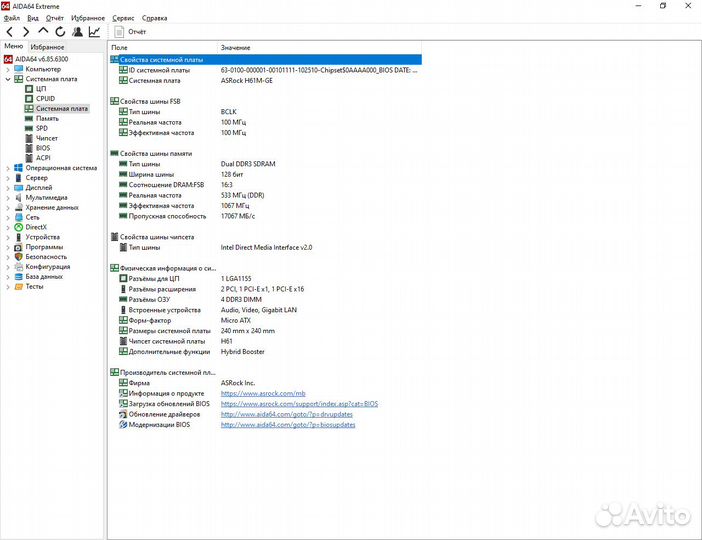
Task: Click the Сеть network icon
Action: click(x=18, y=217)
